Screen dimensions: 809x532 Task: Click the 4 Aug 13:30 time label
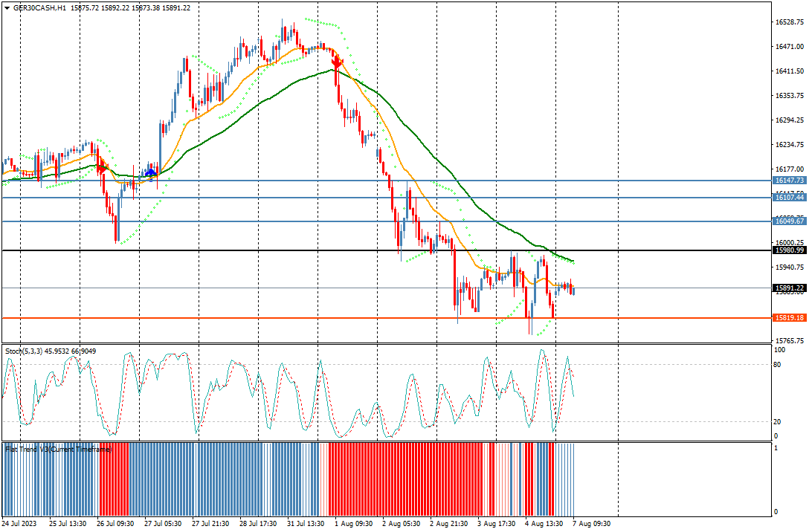pyautogui.click(x=544, y=523)
